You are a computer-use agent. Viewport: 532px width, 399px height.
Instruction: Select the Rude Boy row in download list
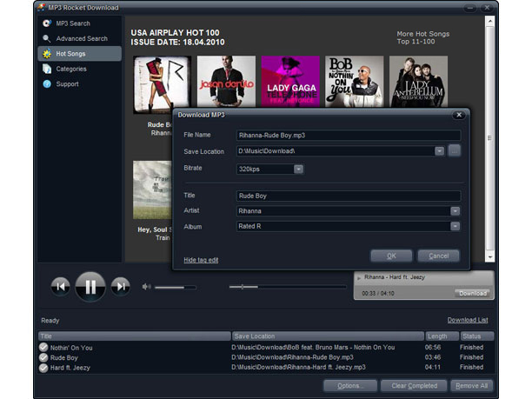(266, 357)
